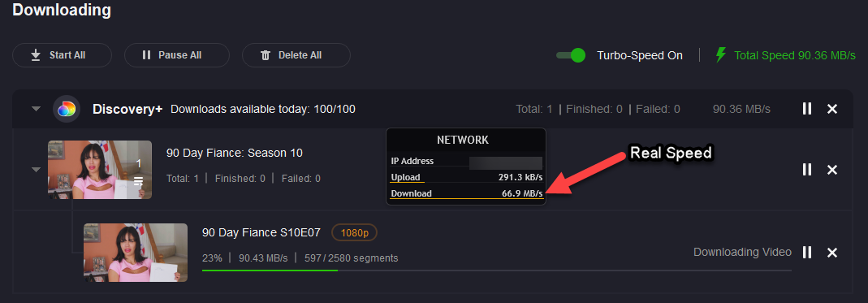Open the 90 Day Fiance S10E07 thumbnail
Screen dimensions: 868x303
(x=136, y=253)
